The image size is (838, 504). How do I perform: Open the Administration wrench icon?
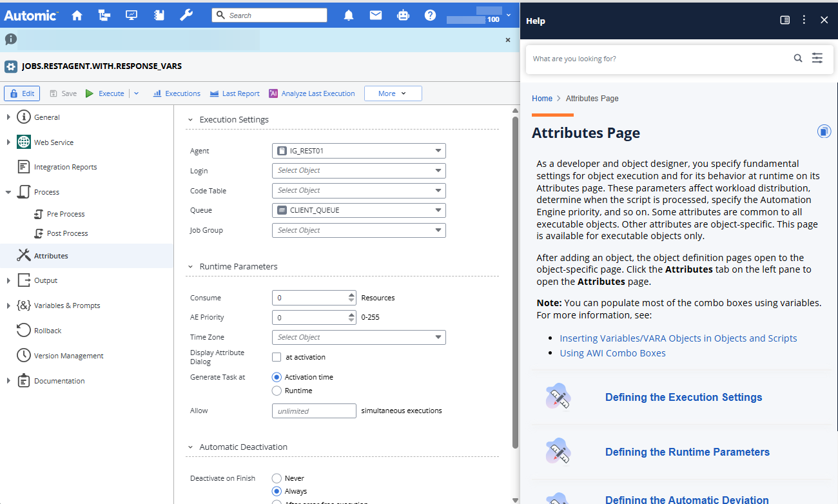point(186,15)
